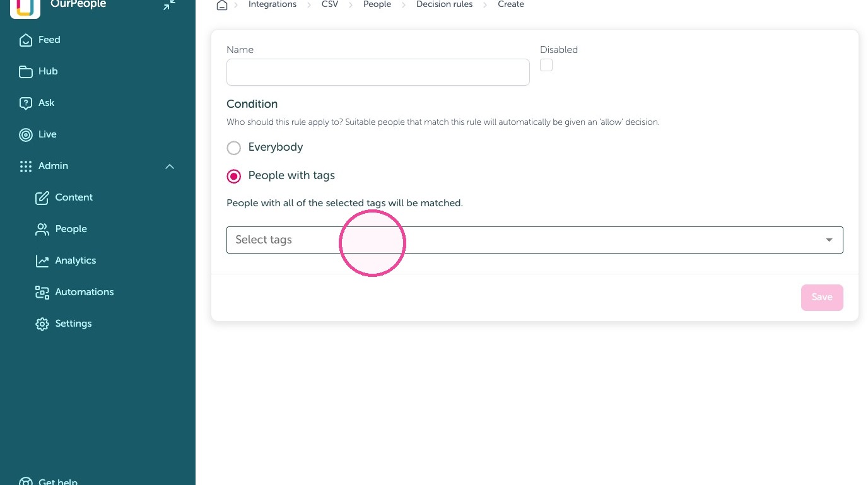
Task: Open the Select tags dropdown arrow
Action: click(x=830, y=240)
